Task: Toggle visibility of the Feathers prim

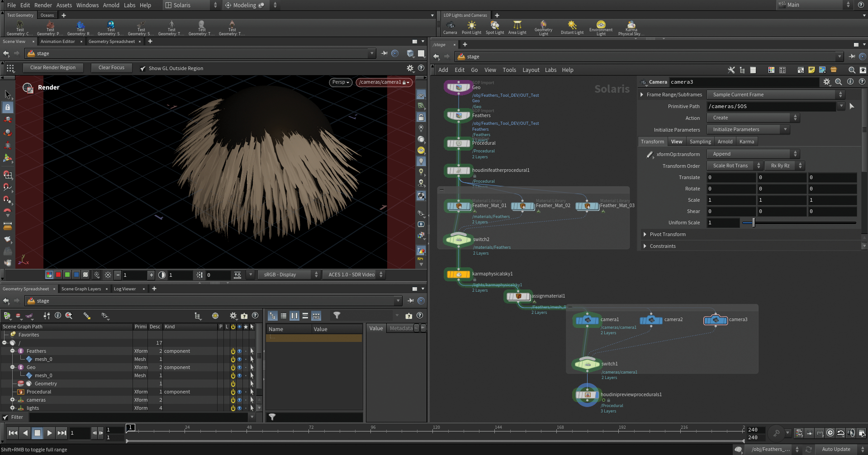Action: pyautogui.click(x=239, y=351)
